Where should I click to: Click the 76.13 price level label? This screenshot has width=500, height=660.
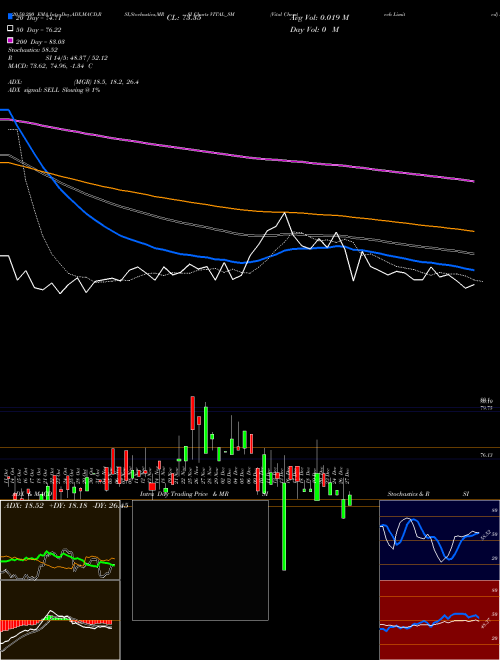[x=487, y=455]
